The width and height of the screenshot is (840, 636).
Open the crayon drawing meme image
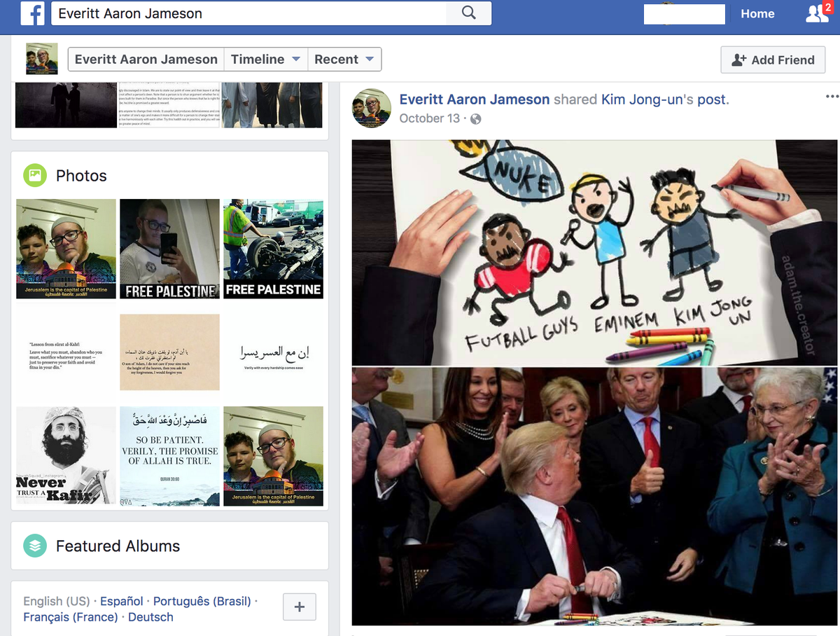595,252
